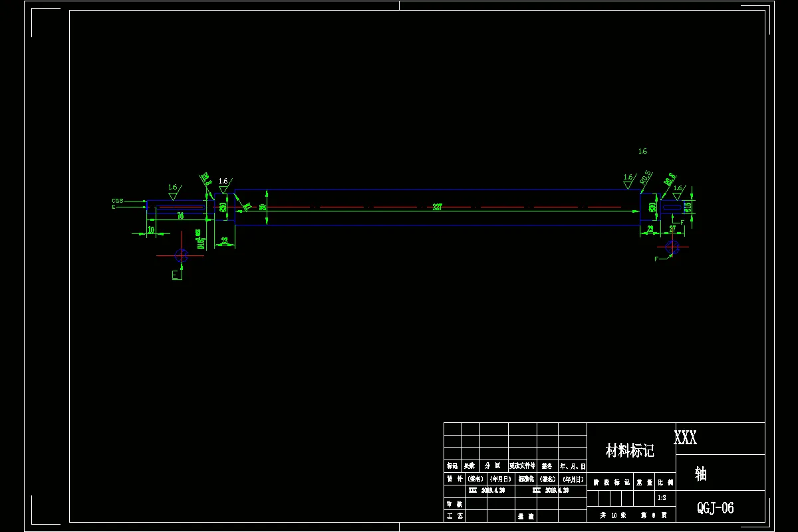This screenshot has width=798, height=532.
Task: Click the F cross-section circle view
Action: pyautogui.click(x=671, y=247)
